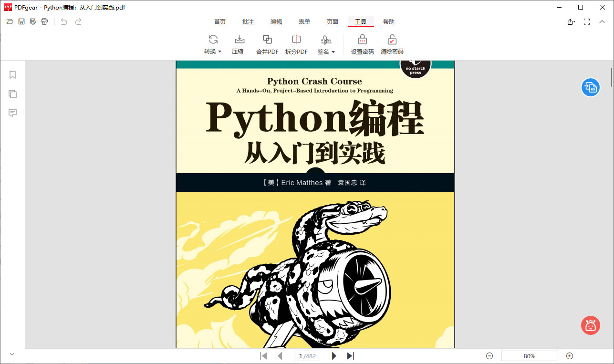Click the 80% zoom level box
This screenshot has height=364, width=614.
point(530,356)
